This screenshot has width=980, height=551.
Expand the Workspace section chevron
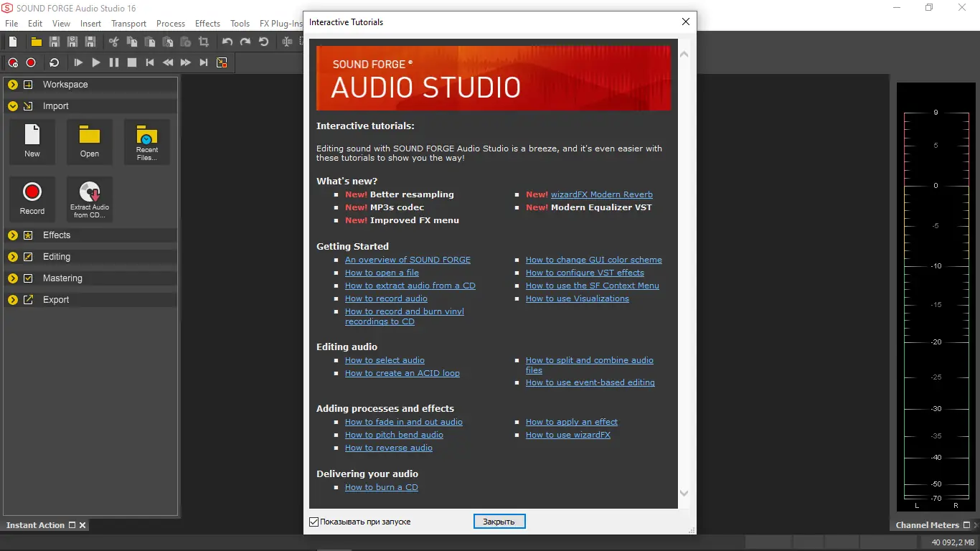pyautogui.click(x=13, y=85)
